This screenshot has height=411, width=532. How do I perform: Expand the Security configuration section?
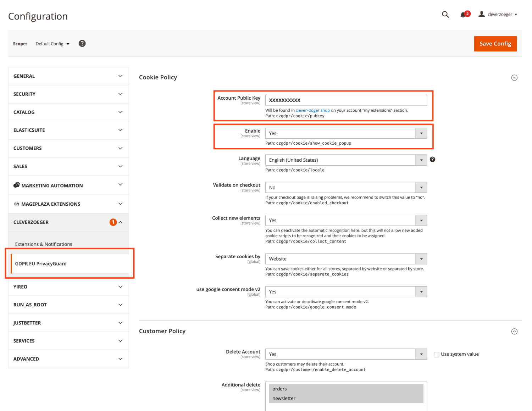(x=68, y=94)
